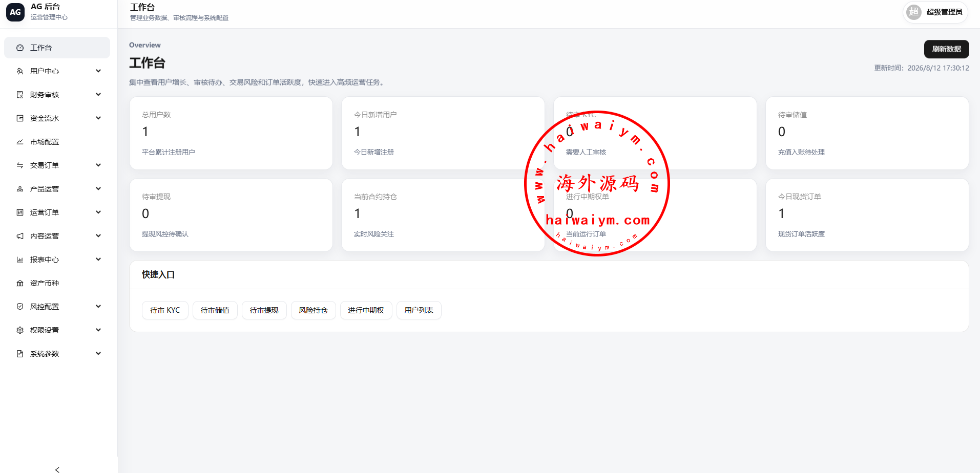Select the 报表中心 menu label
980x473 pixels.
[x=45, y=260]
